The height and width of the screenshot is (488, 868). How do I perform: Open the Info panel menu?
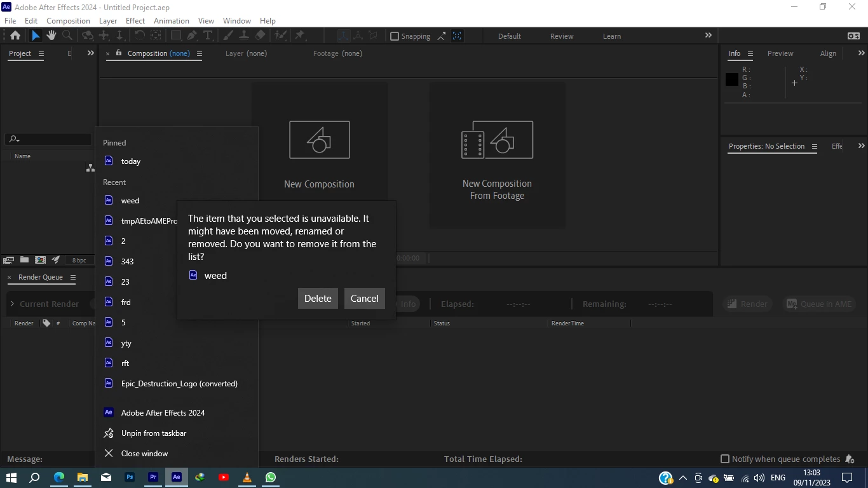(x=750, y=54)
